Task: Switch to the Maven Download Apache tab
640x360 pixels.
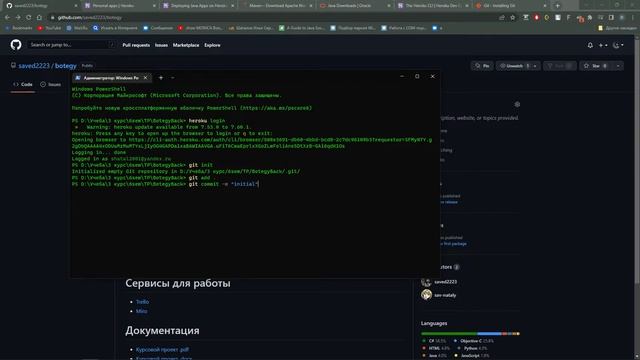Action: point(276,6)
